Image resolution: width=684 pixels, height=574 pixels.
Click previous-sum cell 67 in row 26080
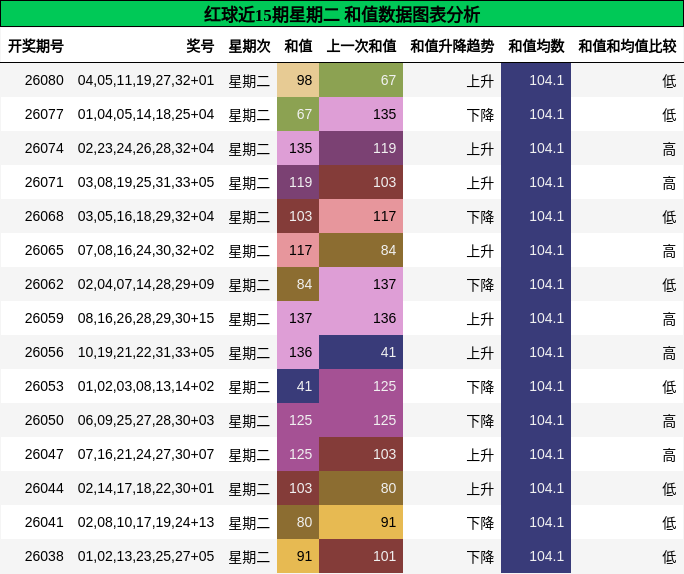tap(361, 80)
